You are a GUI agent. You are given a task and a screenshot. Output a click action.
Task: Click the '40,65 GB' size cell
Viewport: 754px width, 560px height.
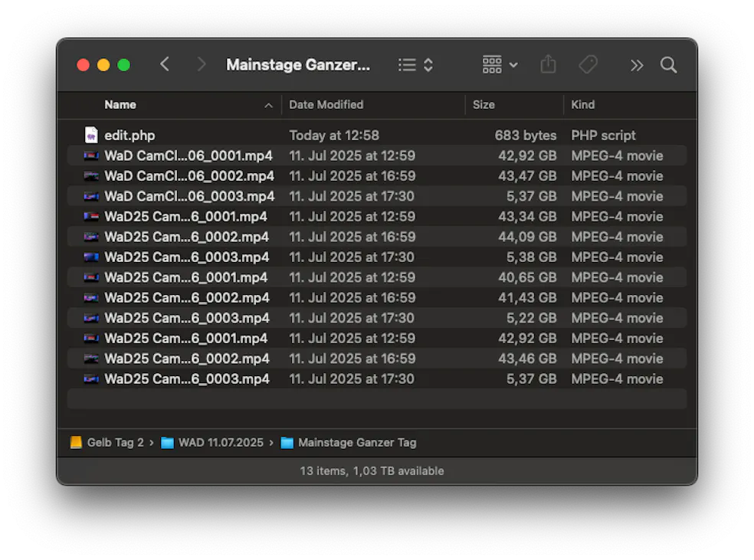(x=527, y=277)
